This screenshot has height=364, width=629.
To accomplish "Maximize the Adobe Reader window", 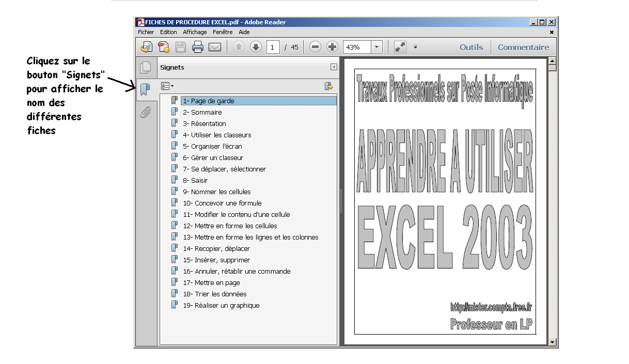I will tap(542, 22).
